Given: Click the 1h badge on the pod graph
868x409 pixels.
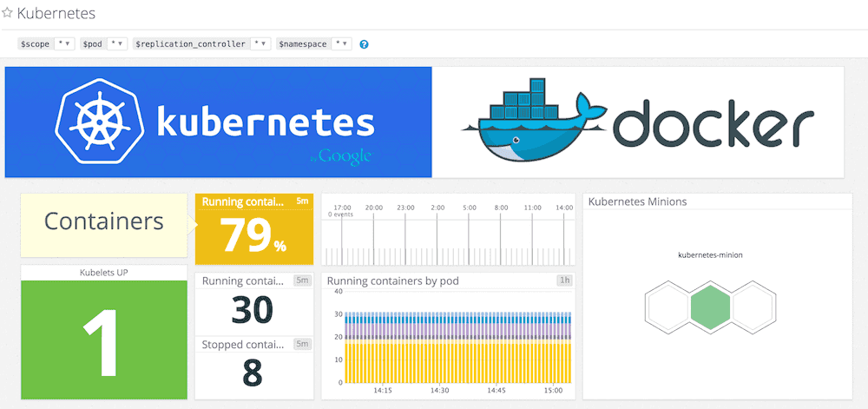Looking at the screenshot, I should click(565, 280).
